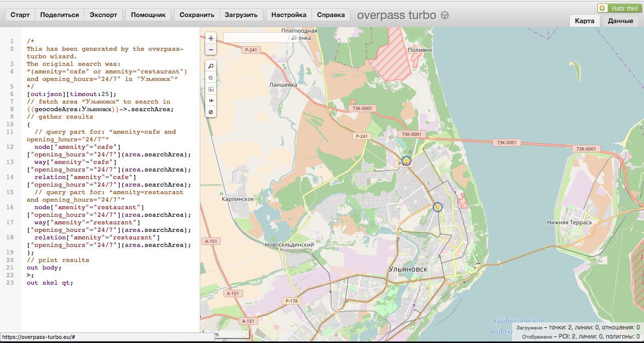Open the Экспорт export dialog
This screenshot has height=343, width=644.
103,15
